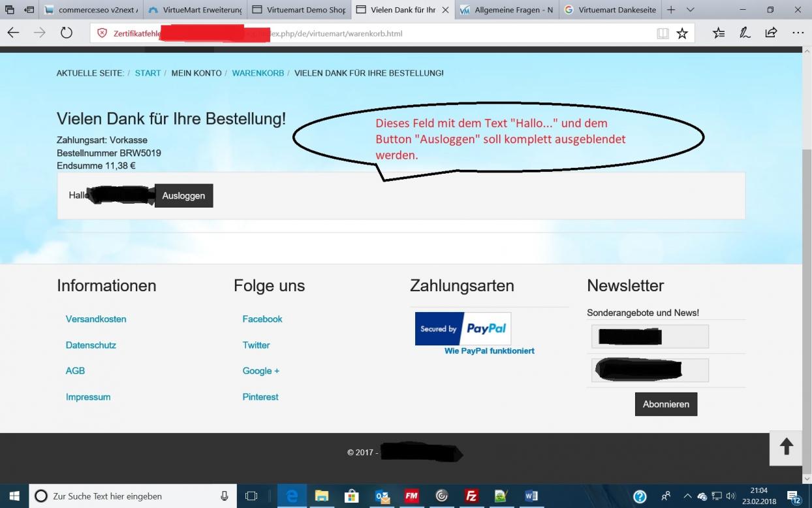812x508 pixels.
Task: Open the browser's three-dot settings menu
Action: [x=798, y=33]
